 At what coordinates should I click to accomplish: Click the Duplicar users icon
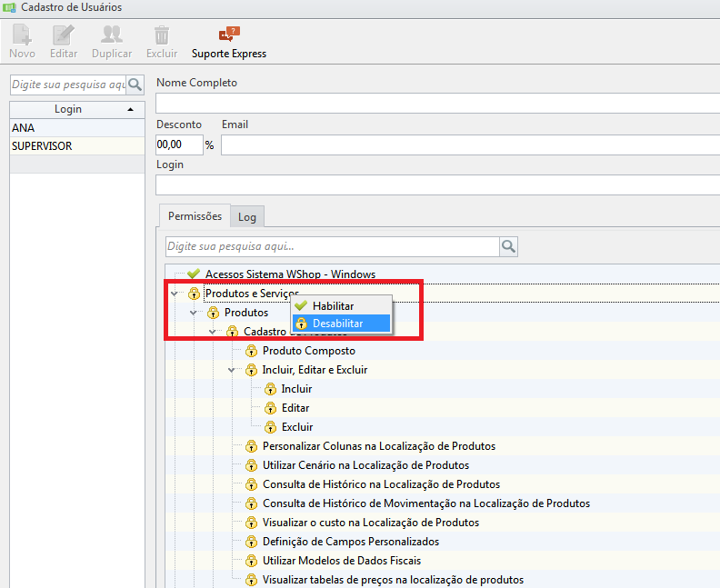(112, 35)
